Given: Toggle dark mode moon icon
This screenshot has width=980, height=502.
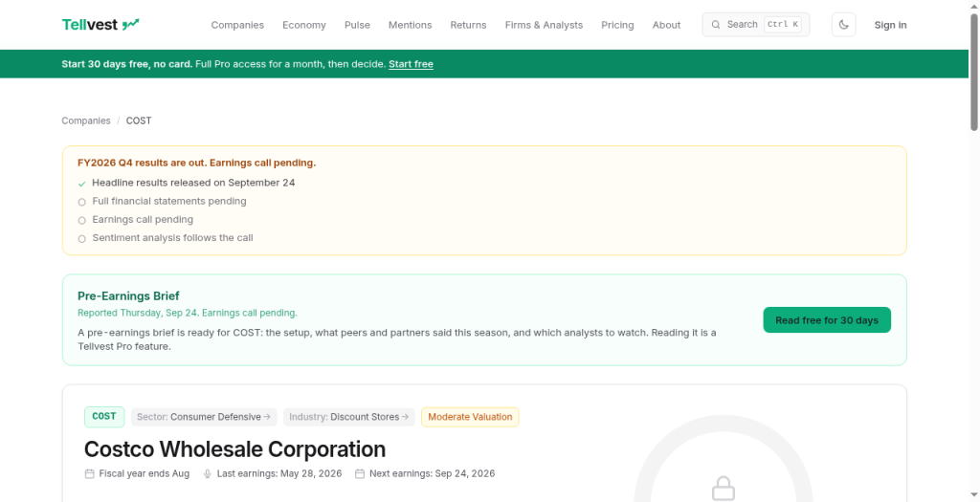Looking at the screenshot, I should click(843, 24).
